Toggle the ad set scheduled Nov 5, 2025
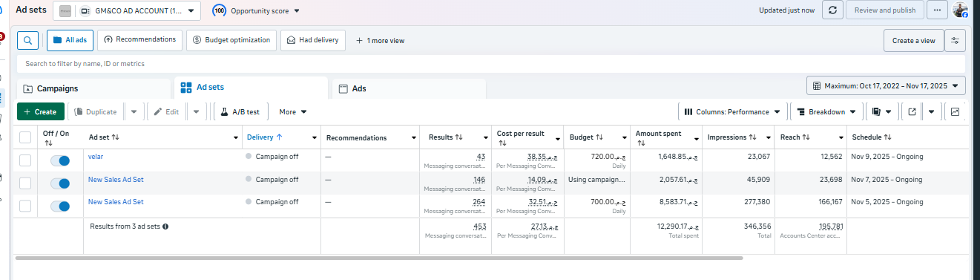 tap(60, 206)
